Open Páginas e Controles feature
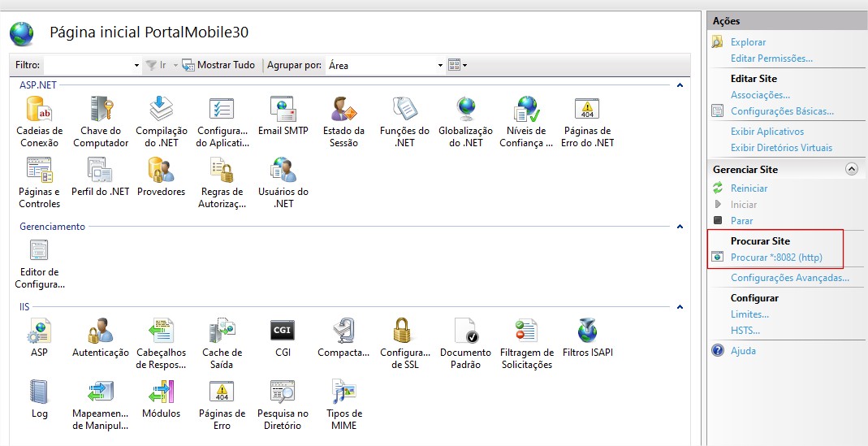The image size is (868, 446). click(x=39, y=183)
